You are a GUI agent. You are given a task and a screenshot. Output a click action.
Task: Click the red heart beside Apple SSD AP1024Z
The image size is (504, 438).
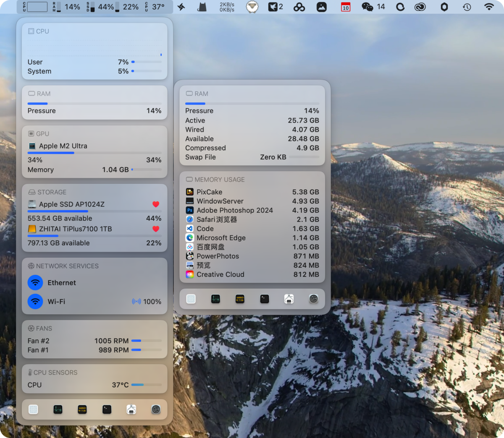(x=156, y=204)
